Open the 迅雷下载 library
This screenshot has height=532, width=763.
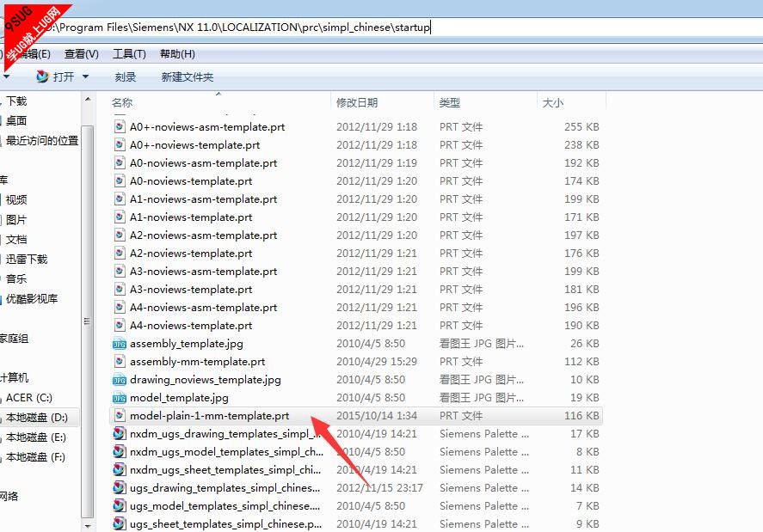pos(27,260)
